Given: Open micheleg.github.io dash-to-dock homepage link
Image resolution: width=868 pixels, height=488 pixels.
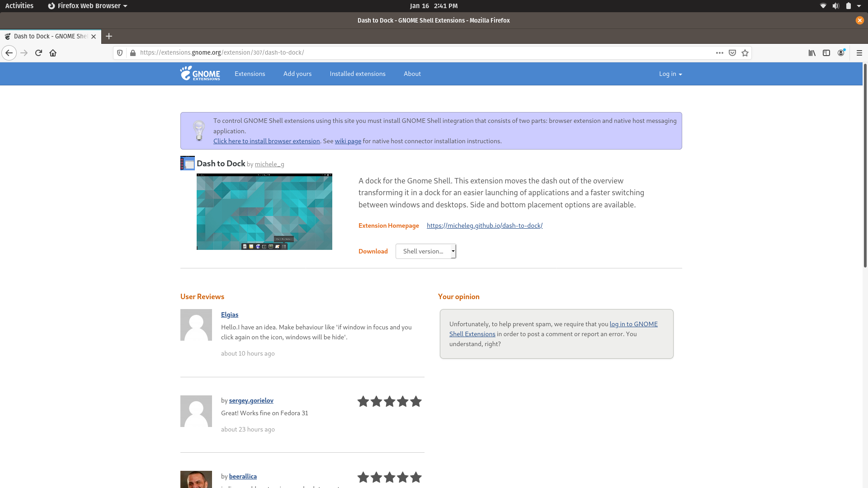Looking at the screenshot, I should point(485,225).
